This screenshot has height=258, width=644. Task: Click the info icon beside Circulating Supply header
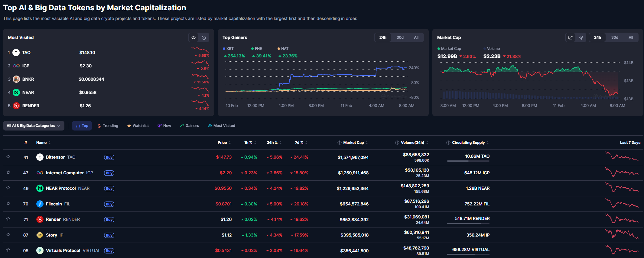point(448,143)
